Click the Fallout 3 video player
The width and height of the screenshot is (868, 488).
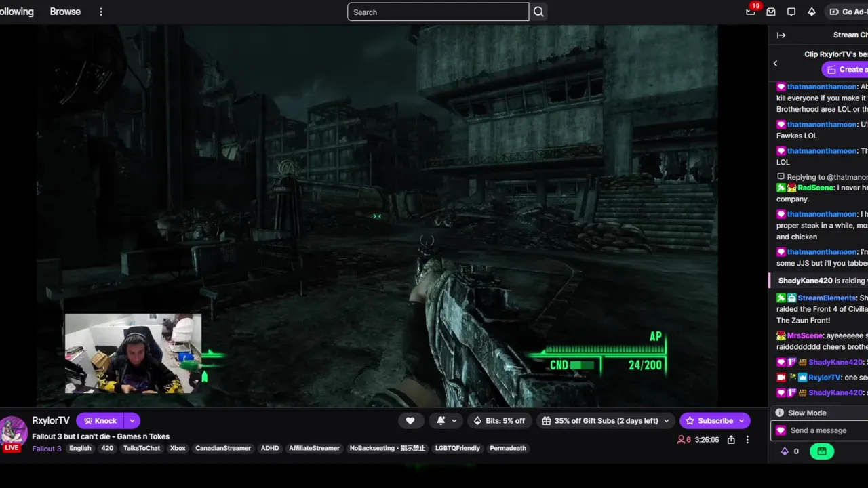tap(377, 216)
